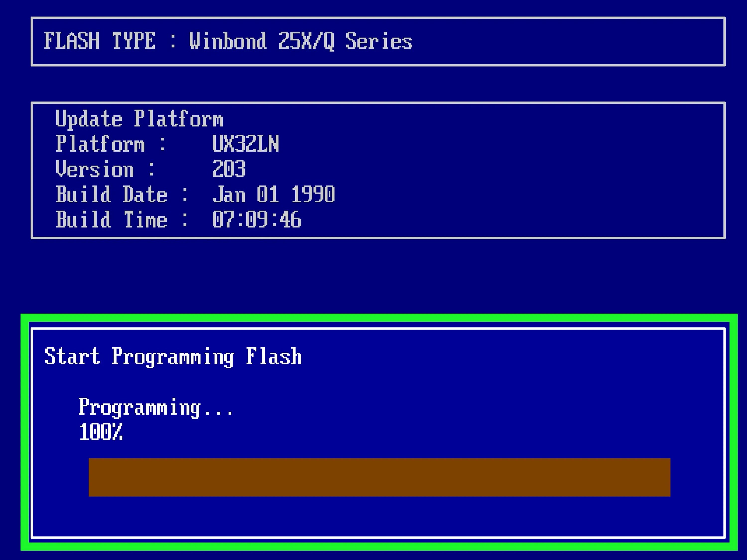
Task: Click the Version label
Action: pos(95,169)
